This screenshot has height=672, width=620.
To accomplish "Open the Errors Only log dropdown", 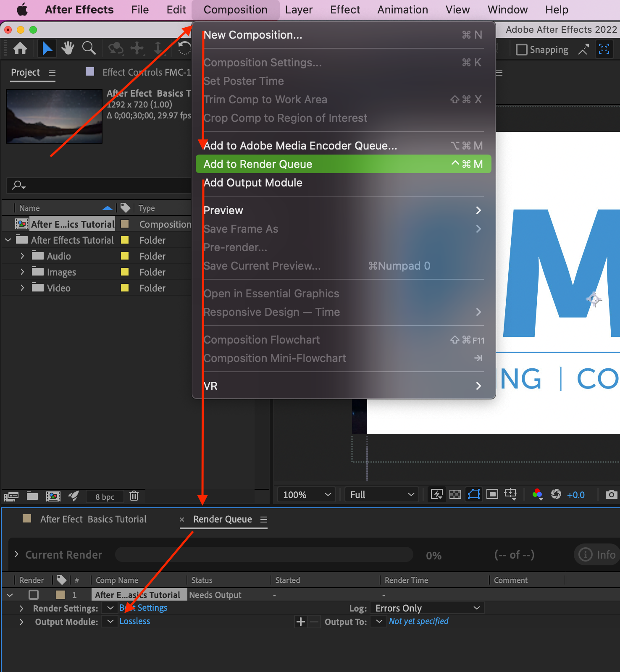I will (x=427, y=608).
